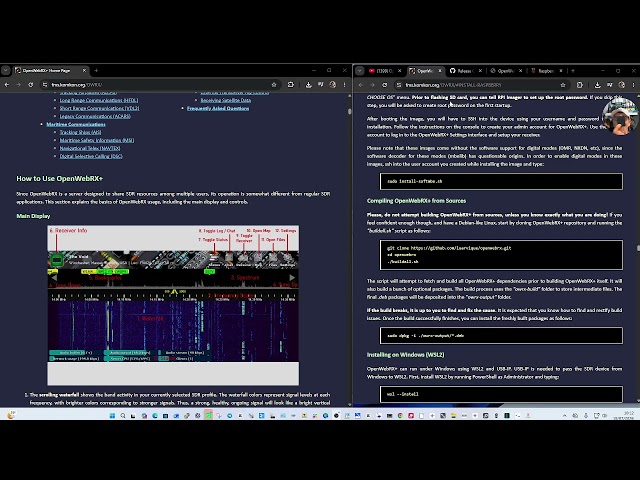
Task: Open extensions puzzle icon in left browser window
Action: click(x=291, y=85)
